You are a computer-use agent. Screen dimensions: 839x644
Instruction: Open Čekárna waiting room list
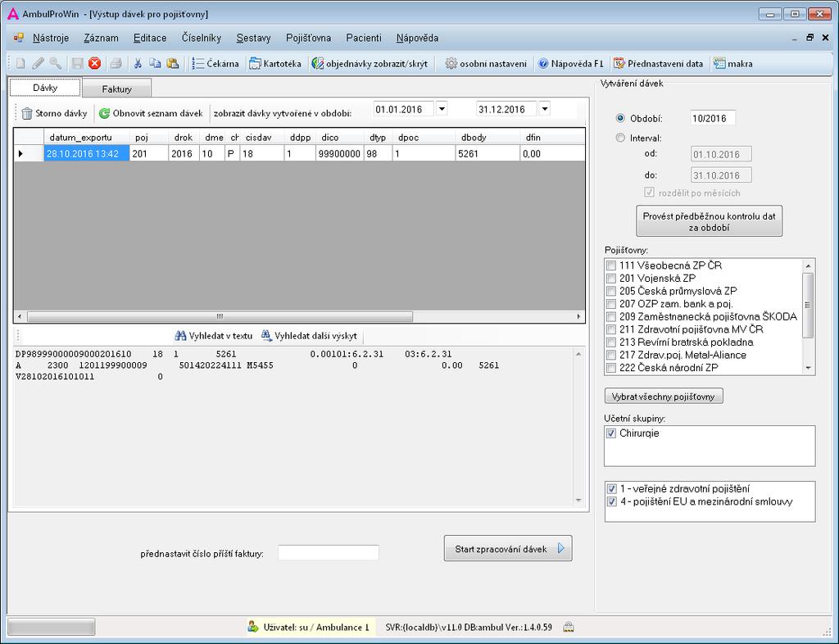[x=216, y=64]
